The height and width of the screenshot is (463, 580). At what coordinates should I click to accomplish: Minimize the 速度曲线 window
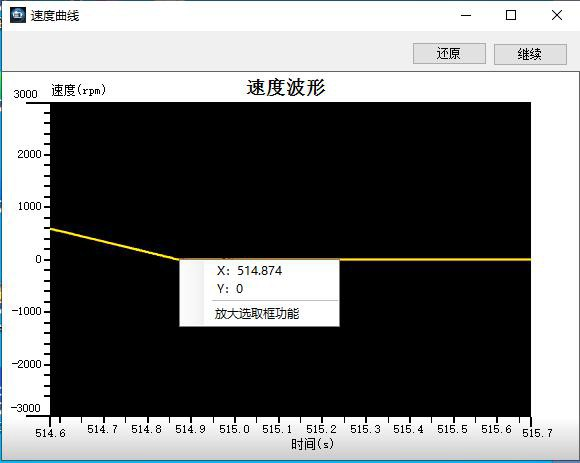(466, 15)
